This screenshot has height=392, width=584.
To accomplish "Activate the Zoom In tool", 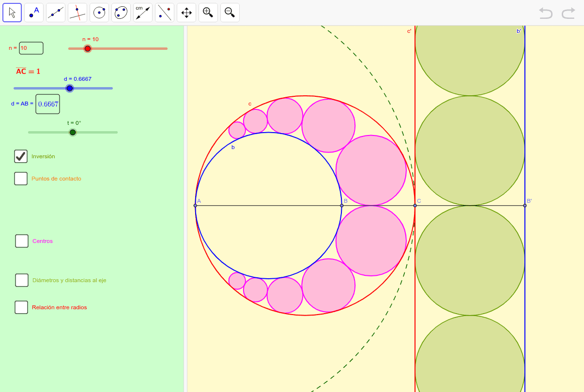I will 208,12.
